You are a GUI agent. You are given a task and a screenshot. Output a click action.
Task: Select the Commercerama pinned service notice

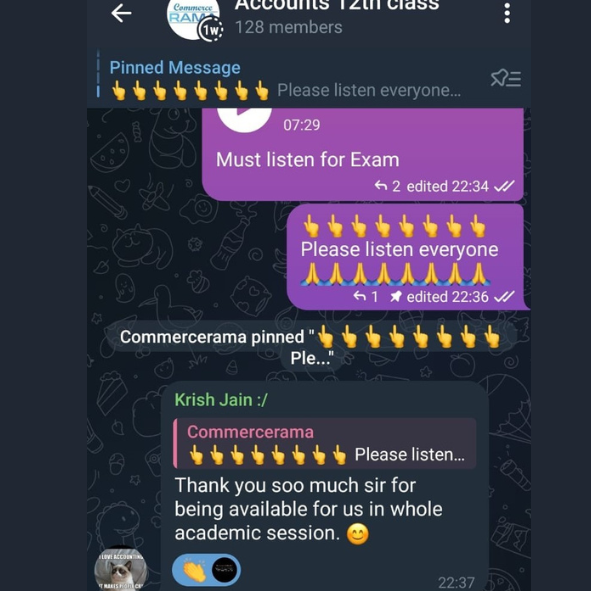click(310, 347)
